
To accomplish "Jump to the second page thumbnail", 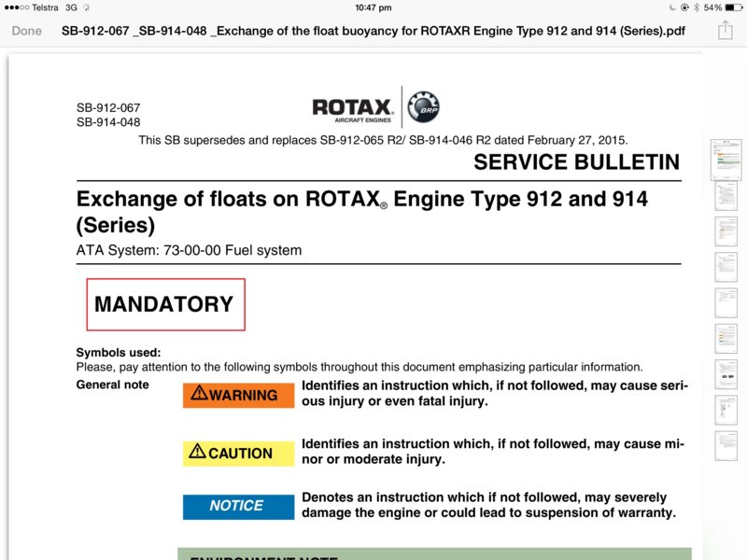I will click(726, 196).
